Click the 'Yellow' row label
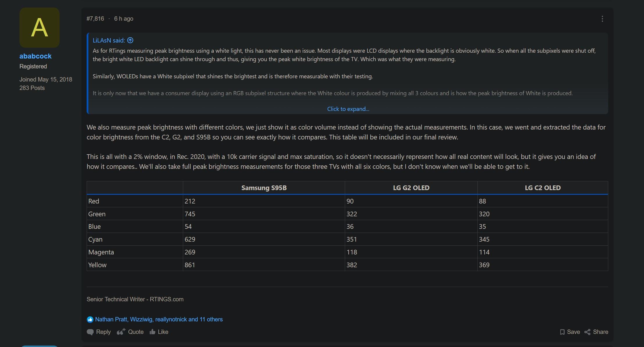The image size is (644, 347). pos(97,265)
